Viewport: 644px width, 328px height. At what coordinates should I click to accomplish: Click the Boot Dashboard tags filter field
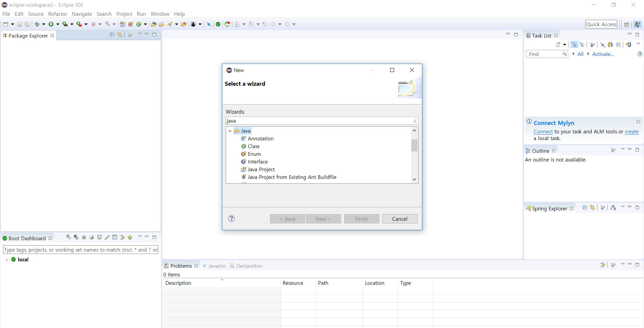(80, 250)
